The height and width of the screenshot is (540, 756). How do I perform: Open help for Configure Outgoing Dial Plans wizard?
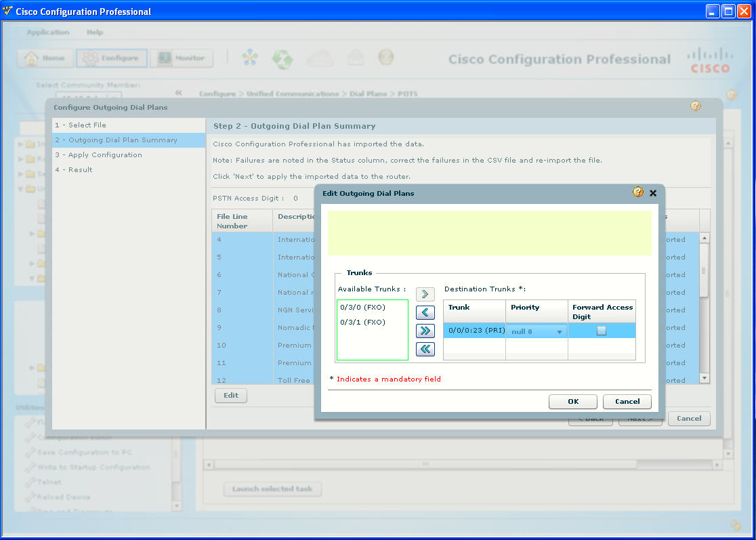(x=695, y=106)
